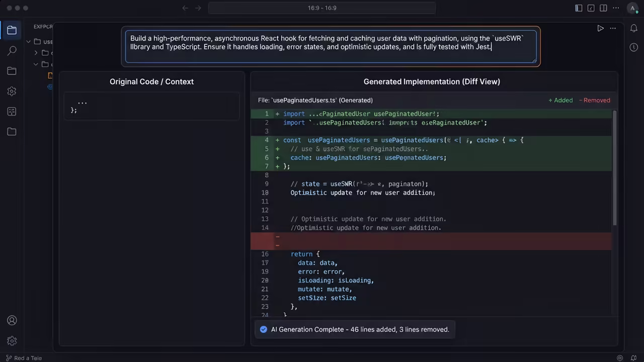This screenshot has width=644, height=362.
Task: Click the 'Original Code / Context' heading
Action: pyautogui.click(x=151, y=81)
